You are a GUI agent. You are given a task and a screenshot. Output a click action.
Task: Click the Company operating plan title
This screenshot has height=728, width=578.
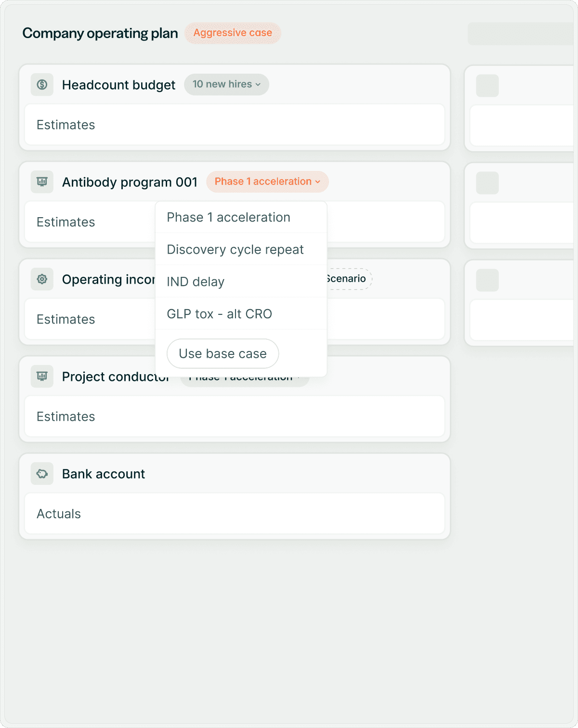(100, 33)
